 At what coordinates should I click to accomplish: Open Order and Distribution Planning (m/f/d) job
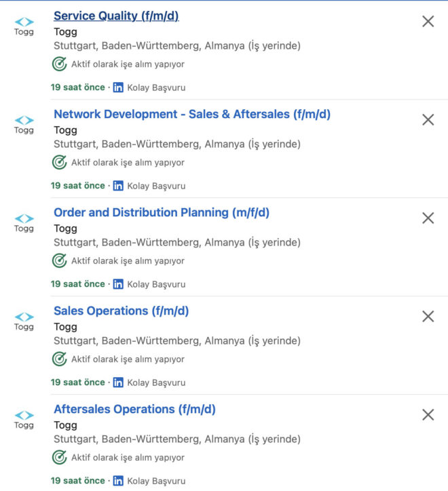pyautogui.click(x=162, y=212)
